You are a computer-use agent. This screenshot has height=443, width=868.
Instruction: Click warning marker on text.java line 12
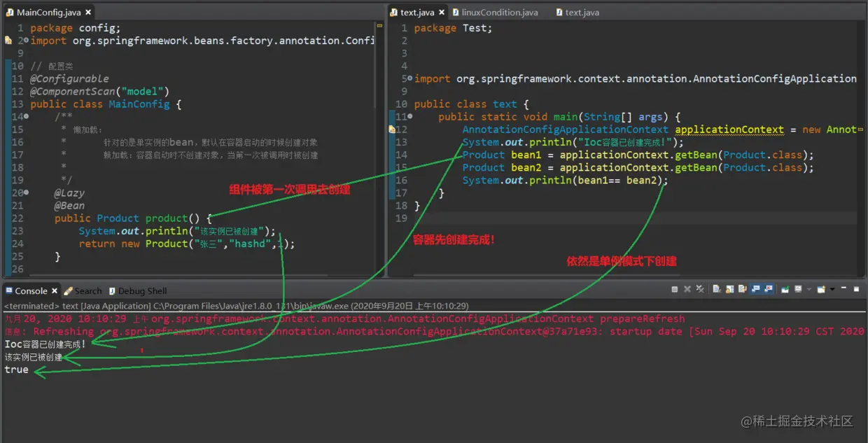(391, 129)
